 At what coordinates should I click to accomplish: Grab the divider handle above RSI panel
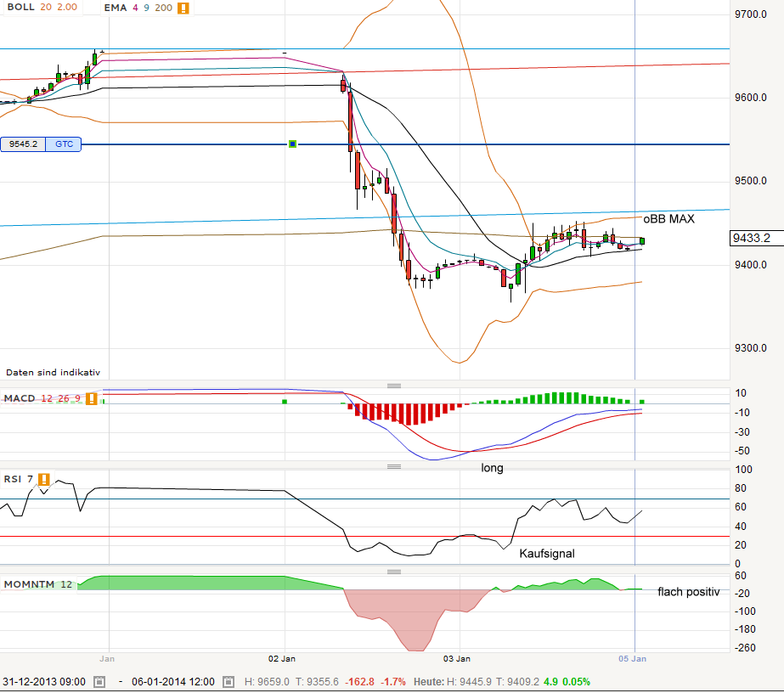394,466
